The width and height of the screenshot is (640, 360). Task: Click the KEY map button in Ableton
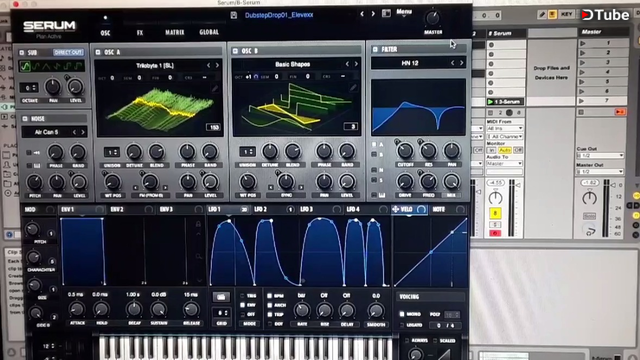(x=567, y=14)
